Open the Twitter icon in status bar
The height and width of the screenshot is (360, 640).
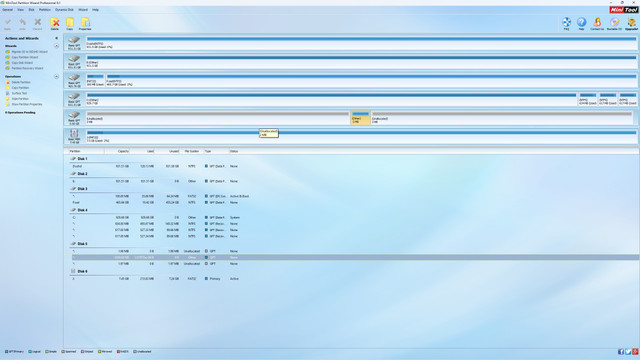[628, 352]
